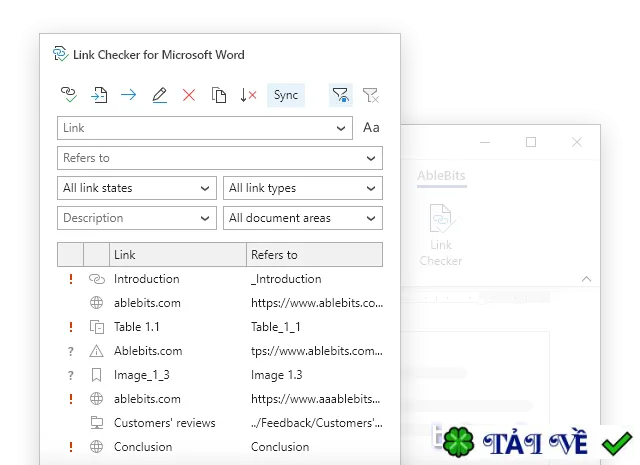Open the All link states dropdown
The width and height of the screenshot is (640, 465).
point(137,188)
